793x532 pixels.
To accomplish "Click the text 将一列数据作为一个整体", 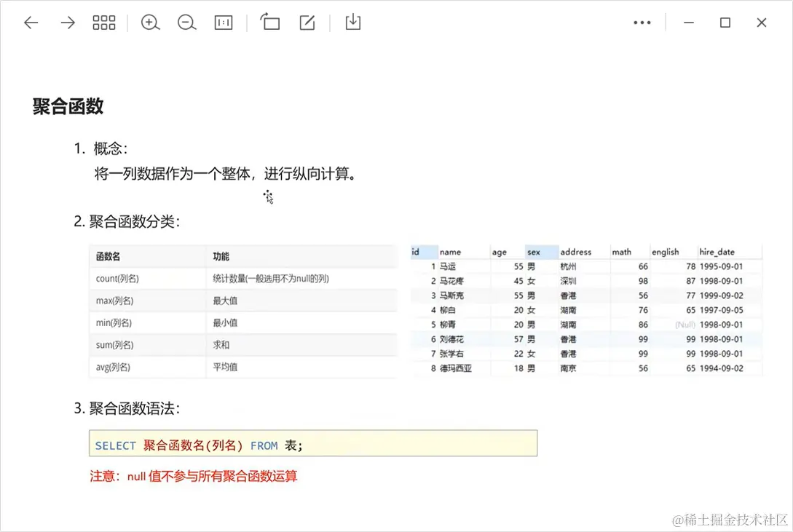I will (x=173, y=174).
